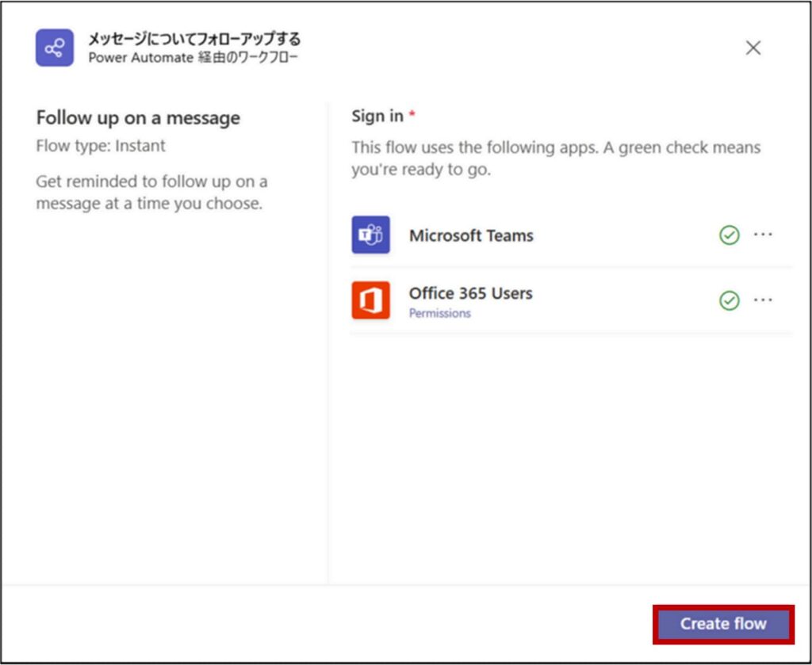Image resolution: width=812 pixels, height=665 pixels.
Task: Click the "This flow uses the following apps" text
Action: pyautogui.click(x=555, y=159)
